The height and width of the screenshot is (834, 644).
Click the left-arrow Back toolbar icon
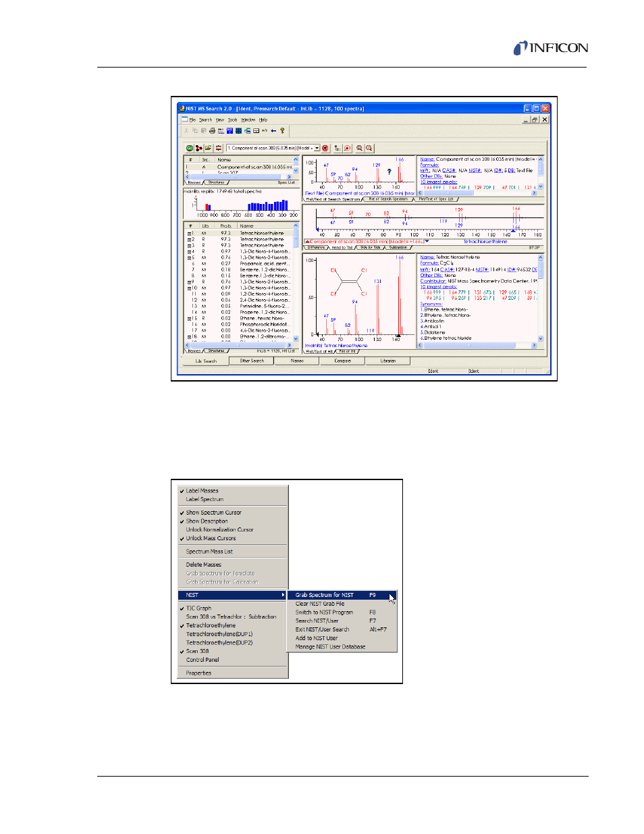[x=273, y=131]
